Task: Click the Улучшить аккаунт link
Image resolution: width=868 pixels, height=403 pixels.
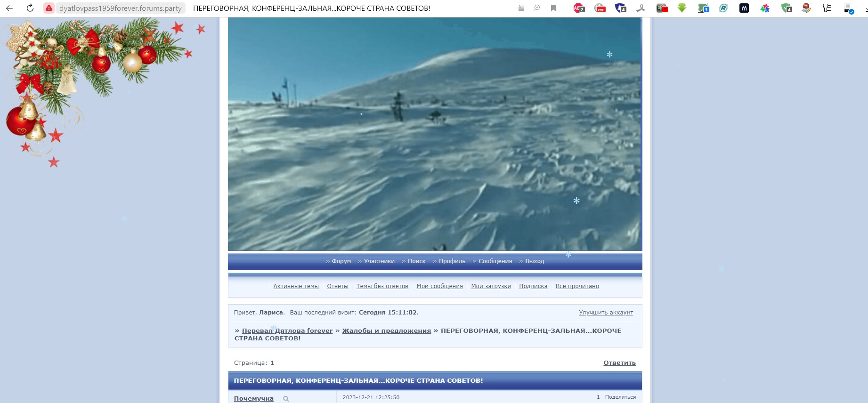Action: point(606,313)
